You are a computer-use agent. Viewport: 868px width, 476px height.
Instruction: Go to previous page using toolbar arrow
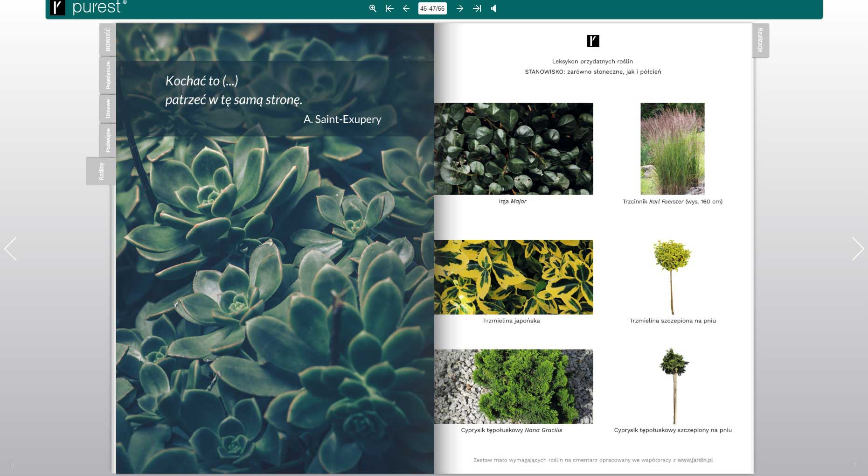406,8
